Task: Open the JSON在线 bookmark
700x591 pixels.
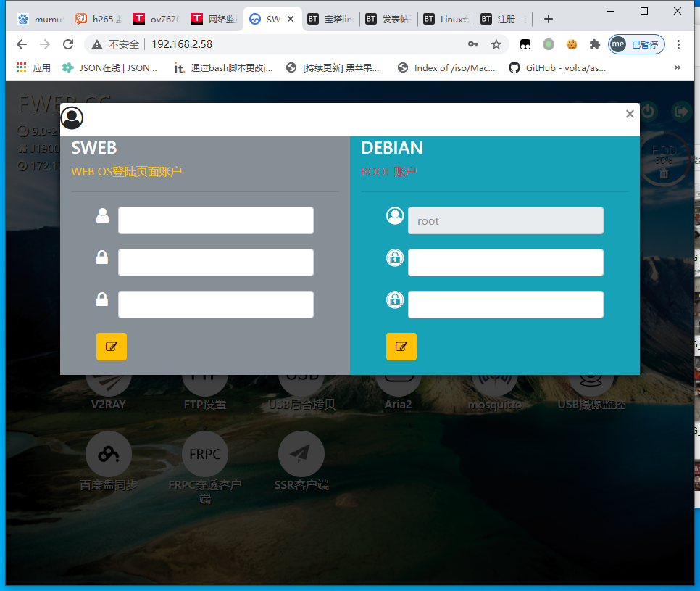Action: click(110, 67)
